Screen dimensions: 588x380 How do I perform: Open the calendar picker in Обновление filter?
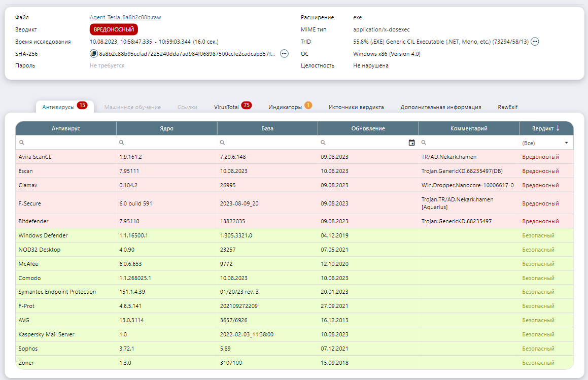(x=411, y=143)
